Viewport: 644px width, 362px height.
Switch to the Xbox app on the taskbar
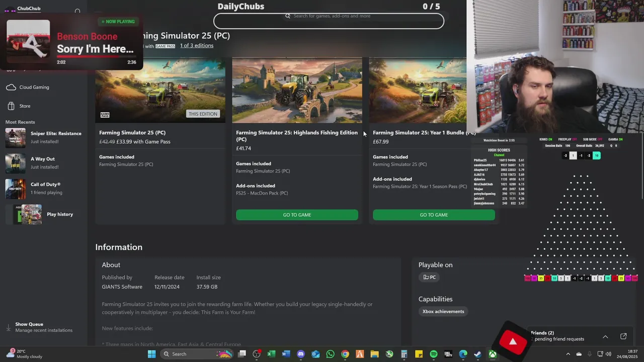[493, 354]
